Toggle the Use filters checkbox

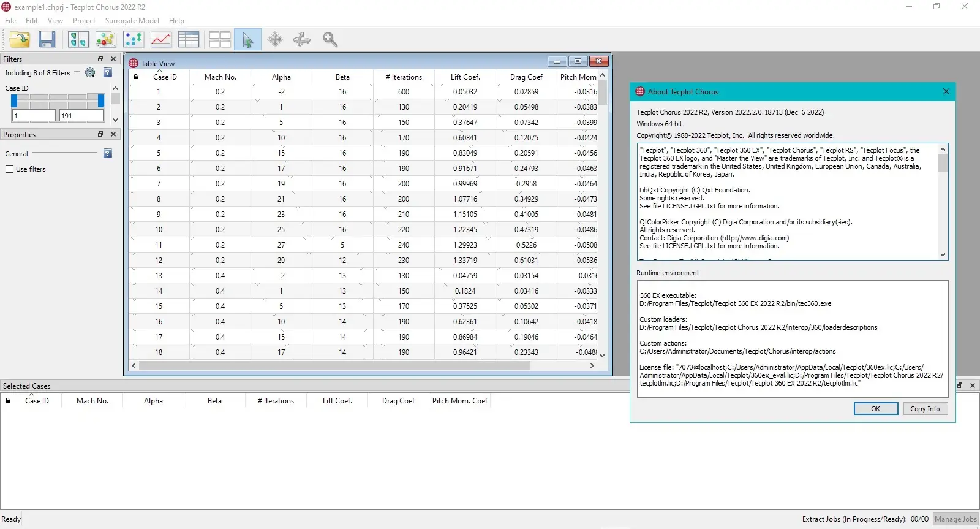pos(9,169)
